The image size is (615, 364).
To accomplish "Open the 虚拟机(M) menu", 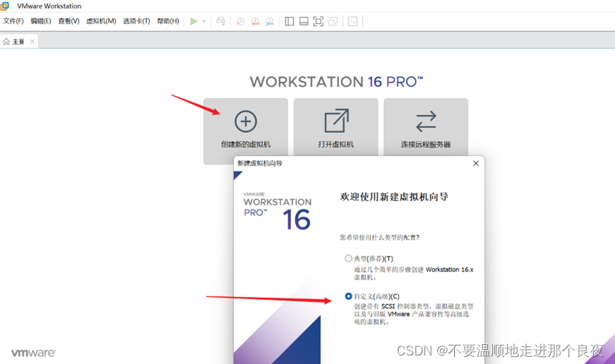I will point(101,21).
